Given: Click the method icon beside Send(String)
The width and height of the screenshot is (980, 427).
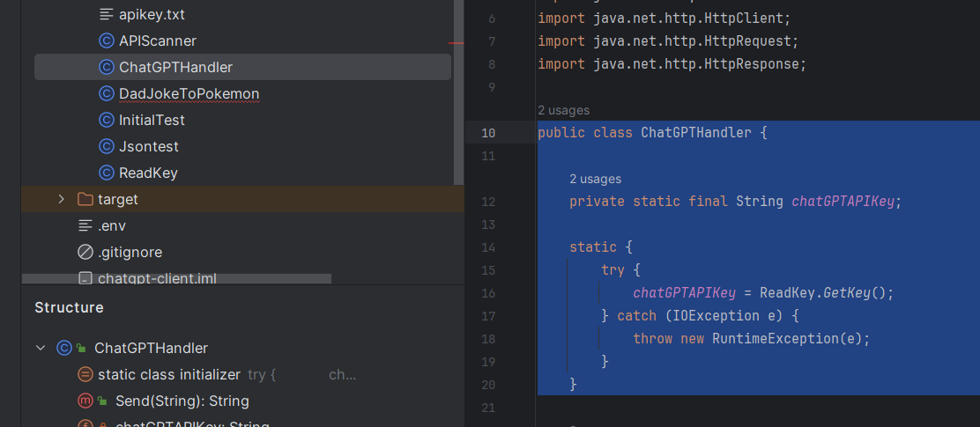Looking at the screenshot, I should (x=85, y=401).
